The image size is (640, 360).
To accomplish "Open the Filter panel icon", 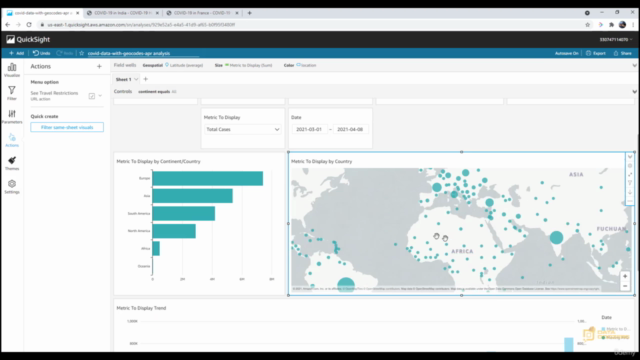I will point(12,93).
